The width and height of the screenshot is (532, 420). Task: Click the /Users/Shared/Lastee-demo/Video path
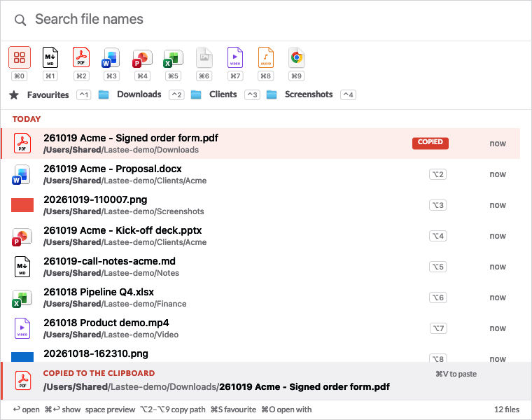(x=111, y=335)
